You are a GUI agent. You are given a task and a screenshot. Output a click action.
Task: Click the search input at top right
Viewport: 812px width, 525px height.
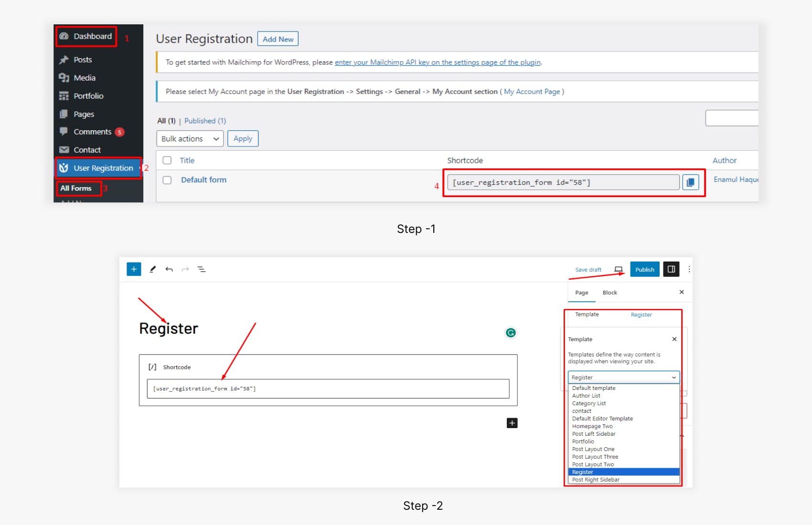732,118
